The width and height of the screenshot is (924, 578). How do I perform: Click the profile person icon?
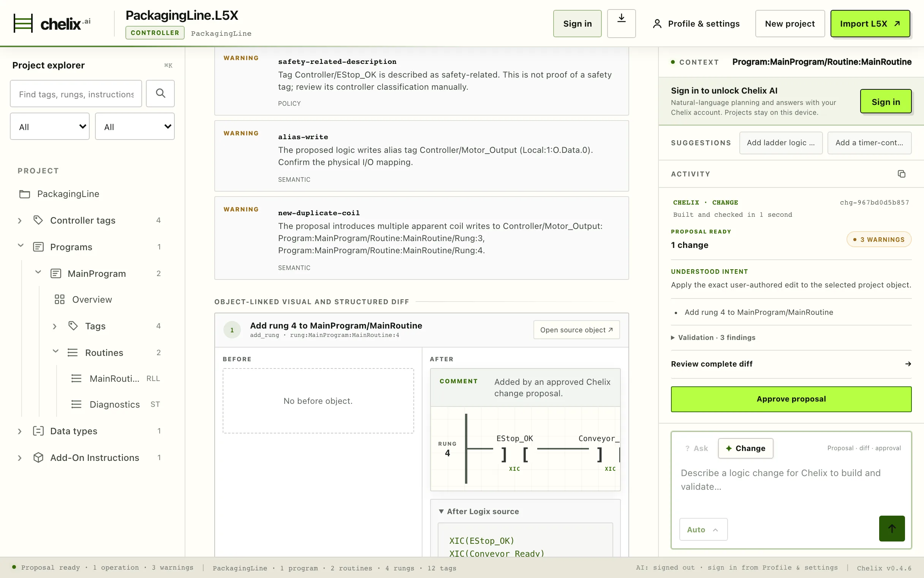click(657, 24)
